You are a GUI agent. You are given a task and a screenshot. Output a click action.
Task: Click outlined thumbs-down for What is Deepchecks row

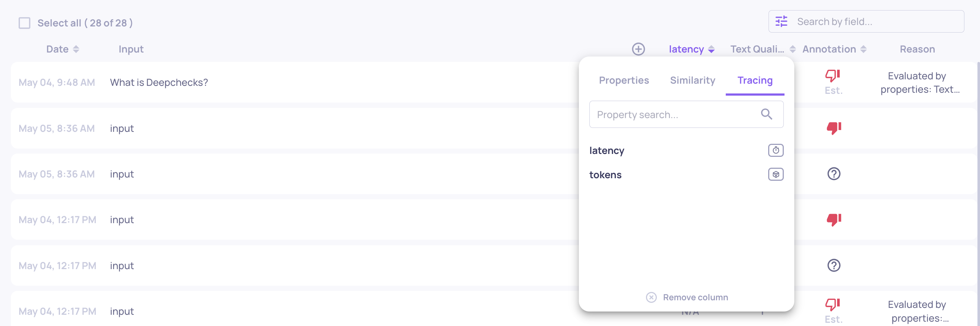pyautogui.click(x=833, y=76)
